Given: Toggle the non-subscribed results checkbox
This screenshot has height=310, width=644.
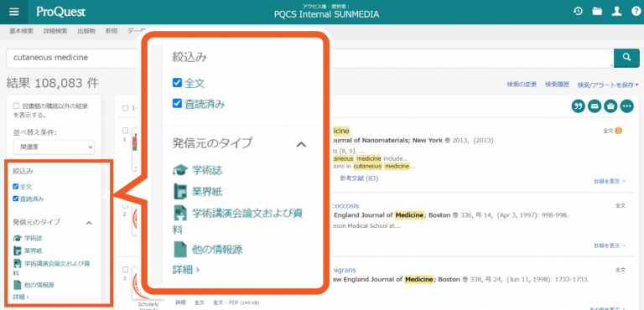Looking at the screenshot, I should [x=16, y=106].
